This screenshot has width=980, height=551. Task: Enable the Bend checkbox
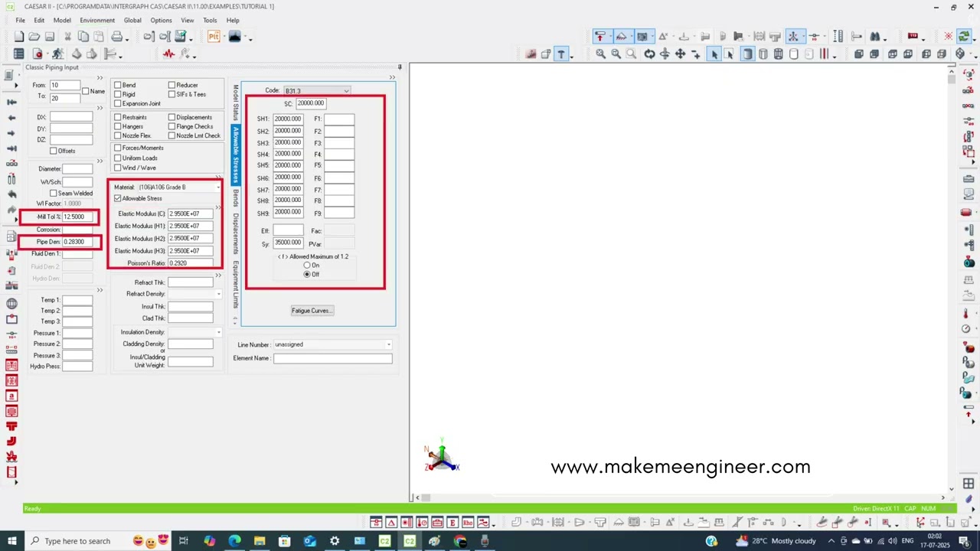tap(118, 85)
